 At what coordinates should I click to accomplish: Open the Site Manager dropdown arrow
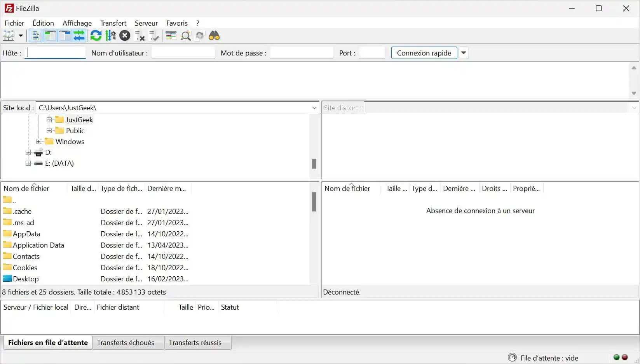click(21, 36)
